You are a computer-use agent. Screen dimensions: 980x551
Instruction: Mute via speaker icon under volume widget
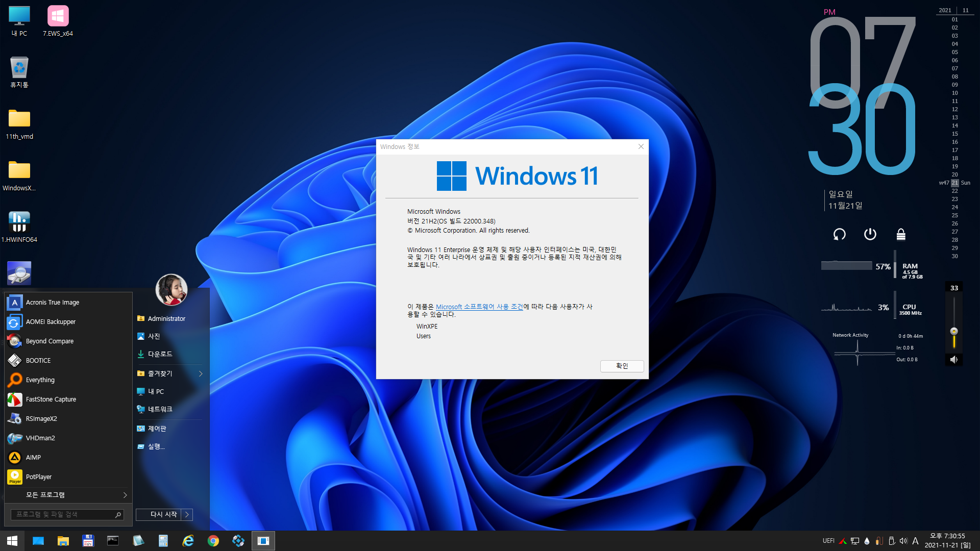954,360
